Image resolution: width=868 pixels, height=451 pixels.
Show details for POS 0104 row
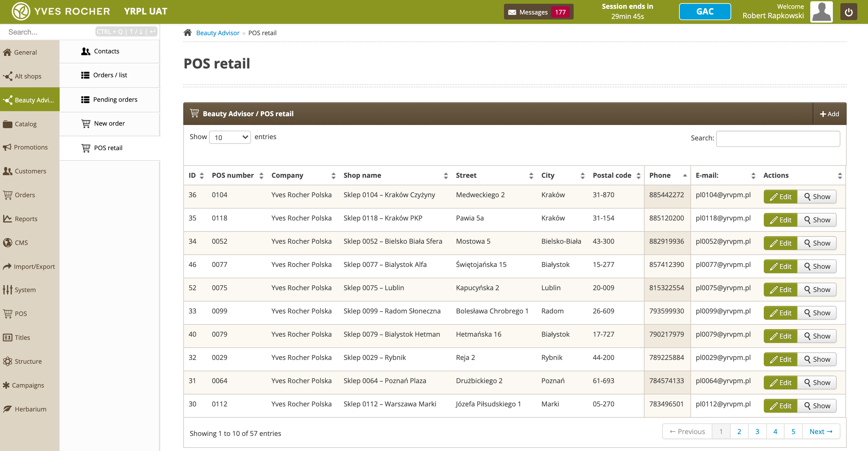coord(817,197)
